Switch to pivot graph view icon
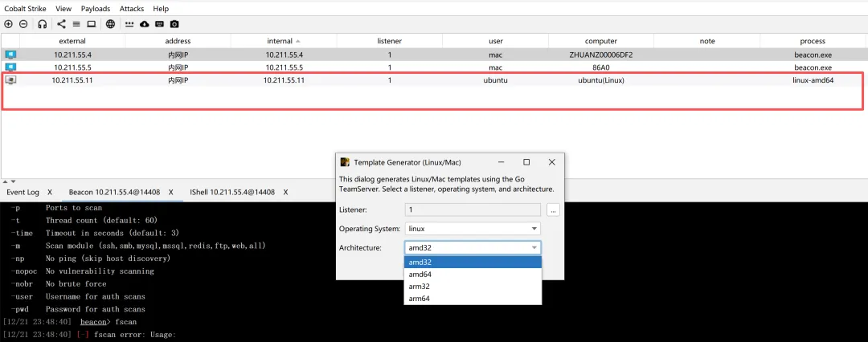 (61, 24)
